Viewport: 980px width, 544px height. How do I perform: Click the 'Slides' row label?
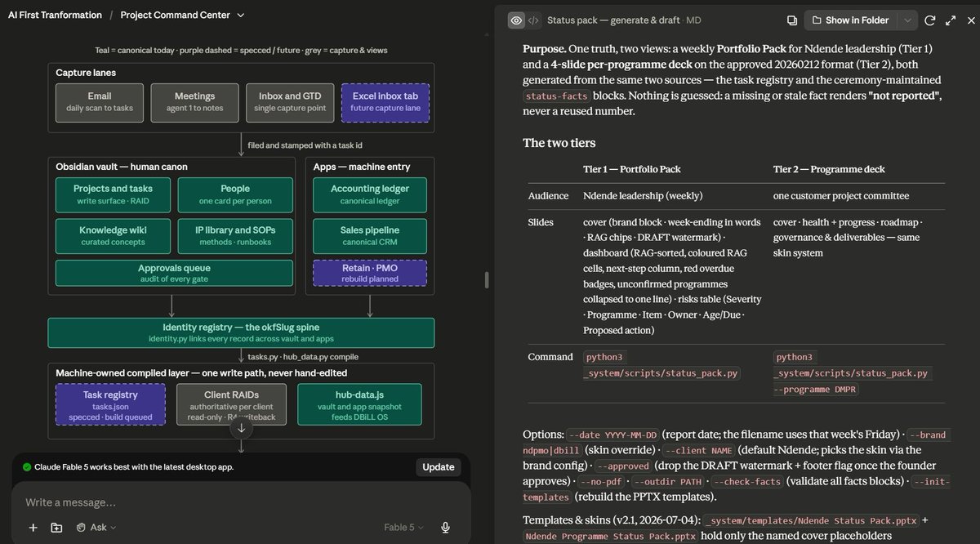tap(541, 222)
